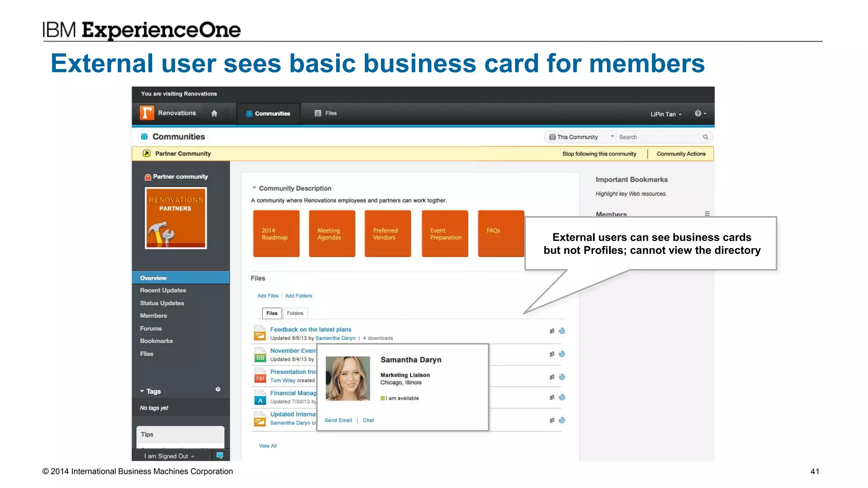The image size is (868, 488).
Task: Click into the Search input field
Action: click(659, 137)
